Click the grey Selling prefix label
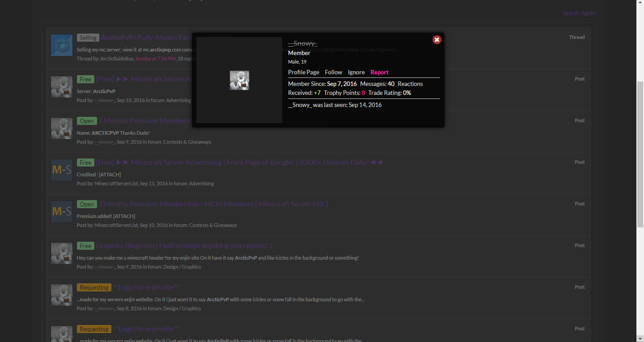The height and width of the screenshot is (342, 644). pyautogui.click(x=88, y=38)
